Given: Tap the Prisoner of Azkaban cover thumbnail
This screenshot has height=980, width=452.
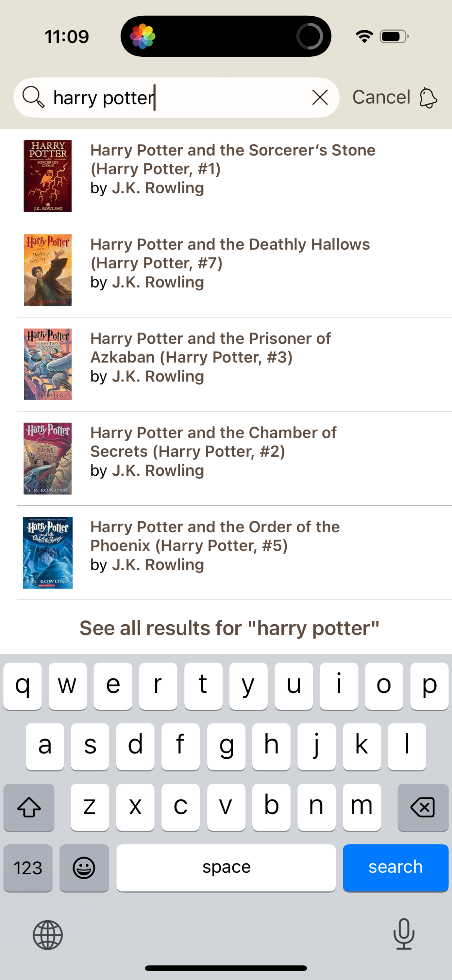Looking at the screenshot, I should pyautogui.click(x=48, y=363).
